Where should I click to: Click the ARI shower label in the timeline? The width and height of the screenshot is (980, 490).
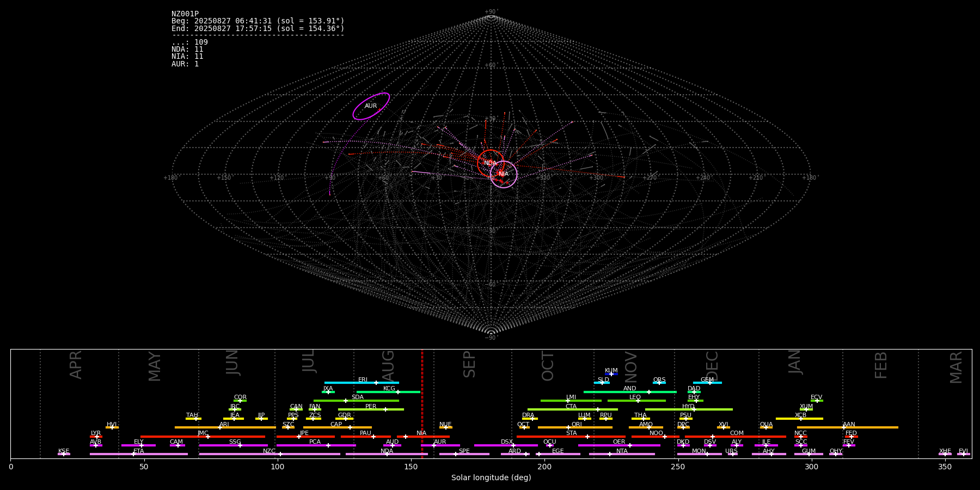[224, 425]
